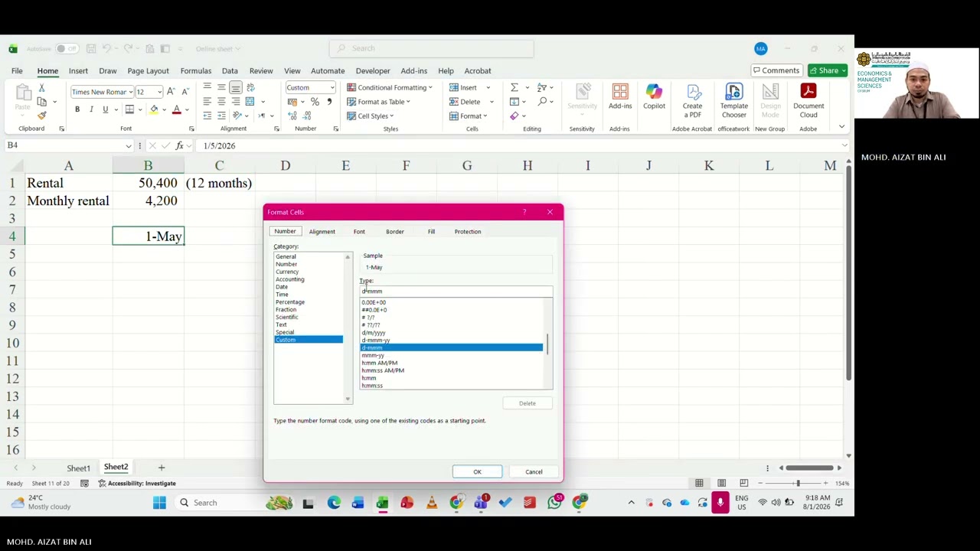The width and height of the screenshot is (980, 551).
Task: Click the Increase Font Size icon
Action: click(x=171, y=92)
